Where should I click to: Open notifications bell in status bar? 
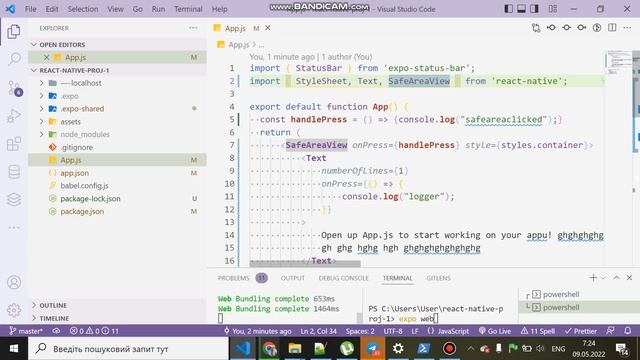click(628, 331)
